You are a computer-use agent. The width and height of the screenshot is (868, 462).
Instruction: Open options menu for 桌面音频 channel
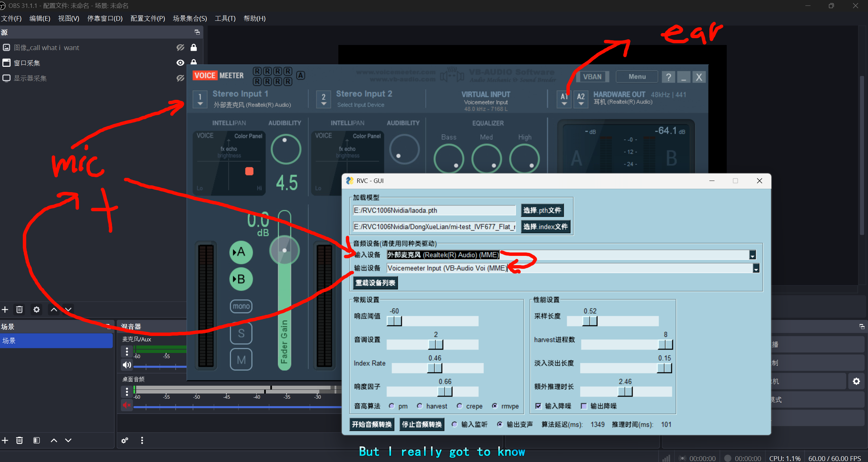click(x=127, y=392)
